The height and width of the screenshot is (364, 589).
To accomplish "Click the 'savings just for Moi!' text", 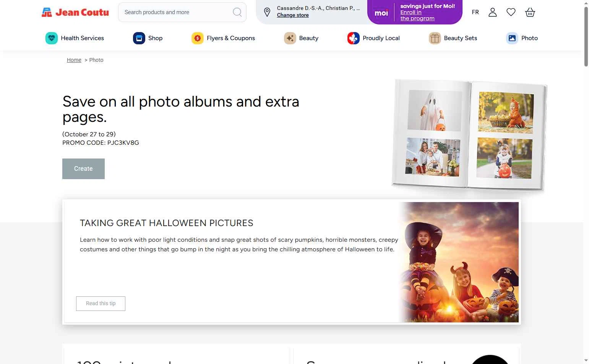I will tap(428, 6).
